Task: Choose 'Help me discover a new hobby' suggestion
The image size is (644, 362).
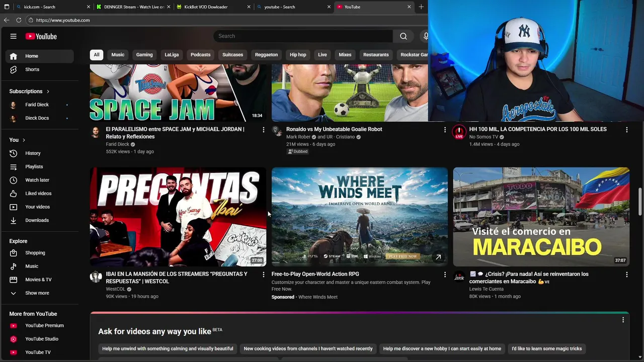Action: tap(442, 348)
